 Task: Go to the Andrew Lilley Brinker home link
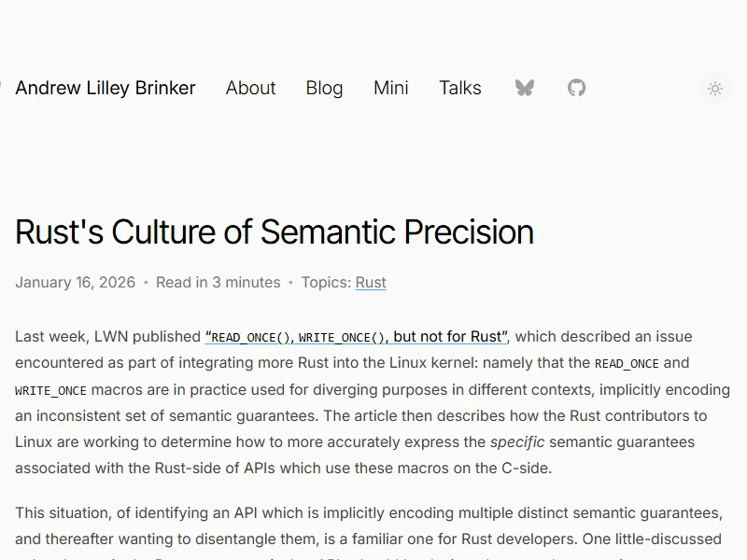tap(106, 88)
